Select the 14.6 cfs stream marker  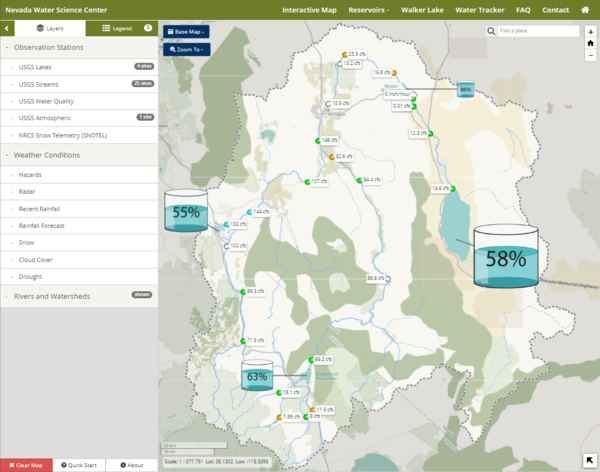pyautogui.click(x=453, y=189)
